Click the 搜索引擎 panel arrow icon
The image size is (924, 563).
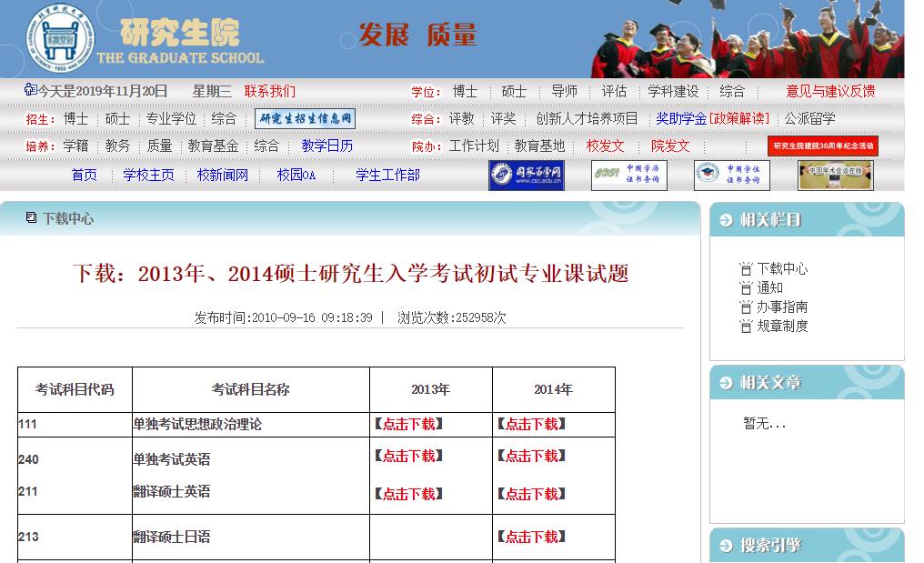[x=726, y=546]
